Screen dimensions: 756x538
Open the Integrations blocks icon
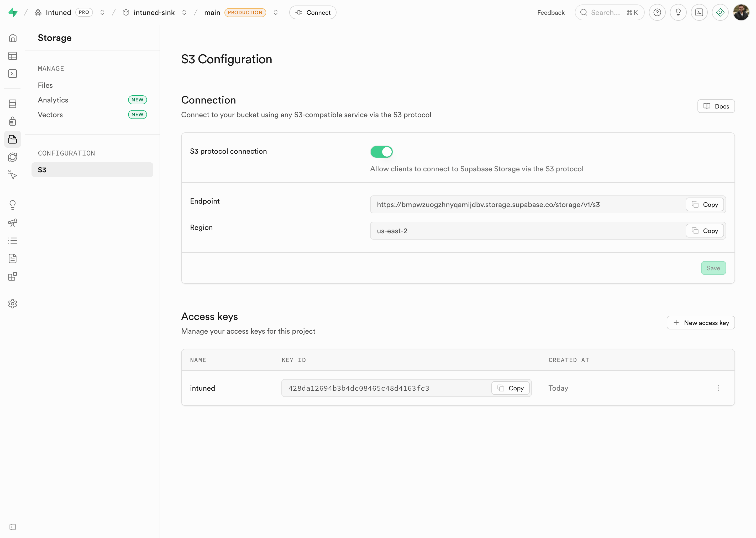pos(13,276)
